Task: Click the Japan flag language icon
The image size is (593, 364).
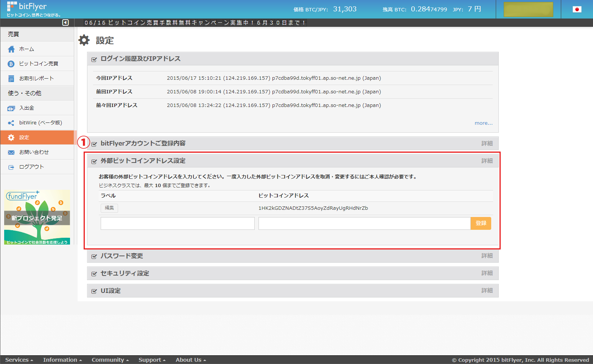Action: [x=577, y=9]
